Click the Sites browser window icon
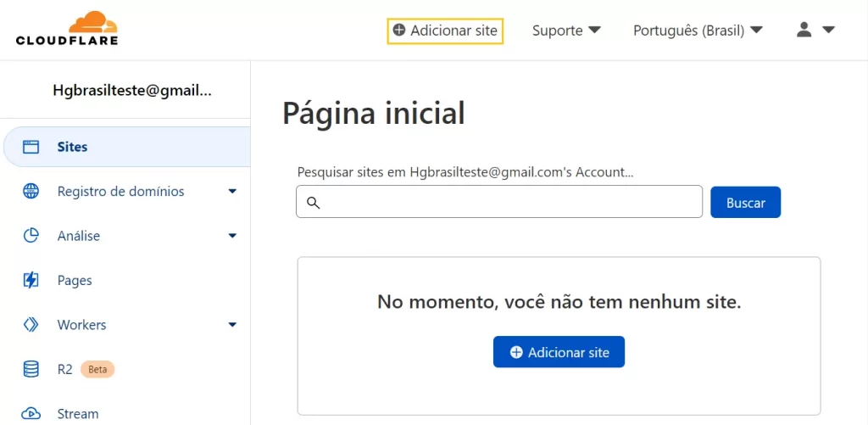Viewport: 868px width, 425px height. pos(31,147)
